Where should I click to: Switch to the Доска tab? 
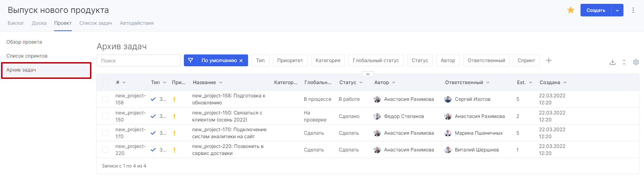39,23
